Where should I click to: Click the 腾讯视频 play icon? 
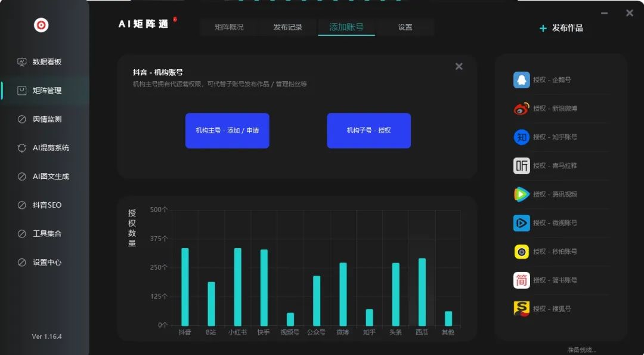[x=522, y=195]
